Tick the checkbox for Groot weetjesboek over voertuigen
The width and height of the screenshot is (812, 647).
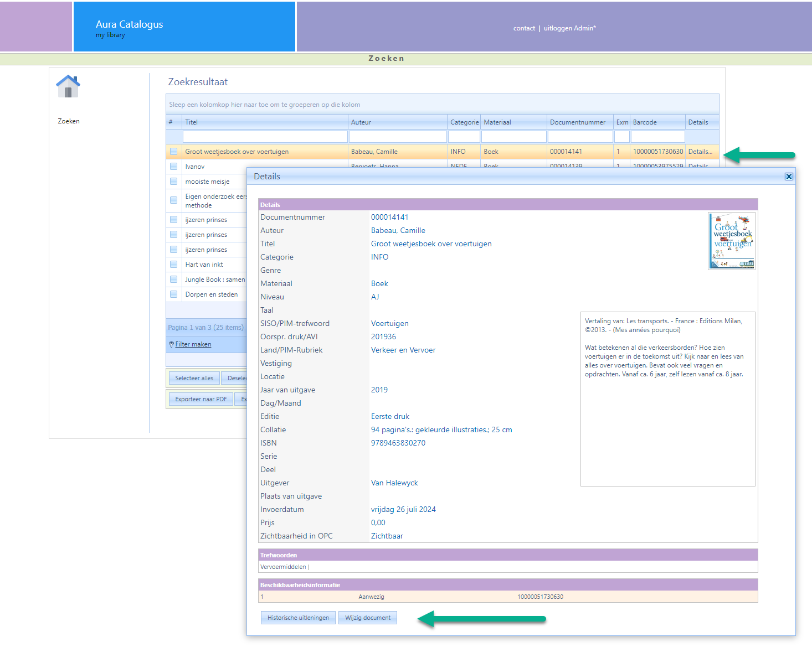click(x=174, y=152)
